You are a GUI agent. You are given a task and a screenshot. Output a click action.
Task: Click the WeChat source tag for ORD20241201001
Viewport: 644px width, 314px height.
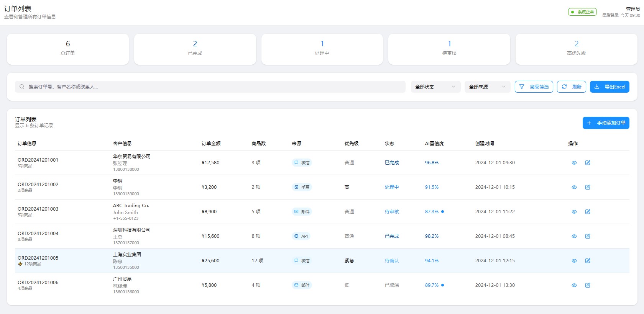(302, 163)
